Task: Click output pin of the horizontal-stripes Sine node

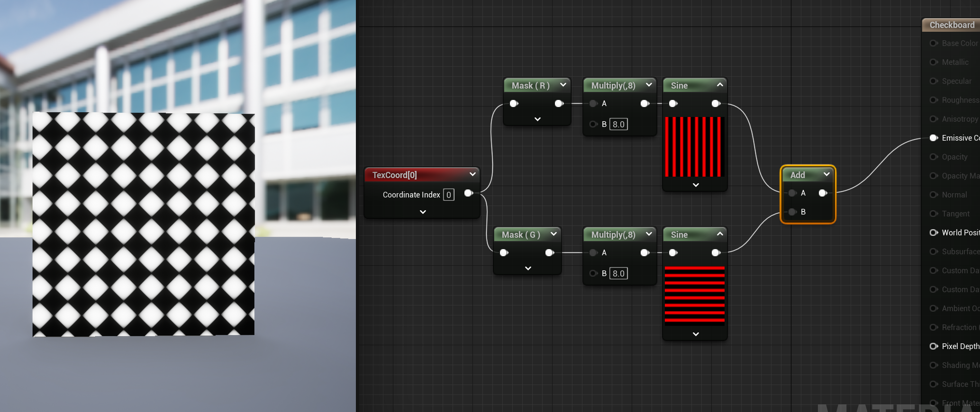Action: coord(716,253)
